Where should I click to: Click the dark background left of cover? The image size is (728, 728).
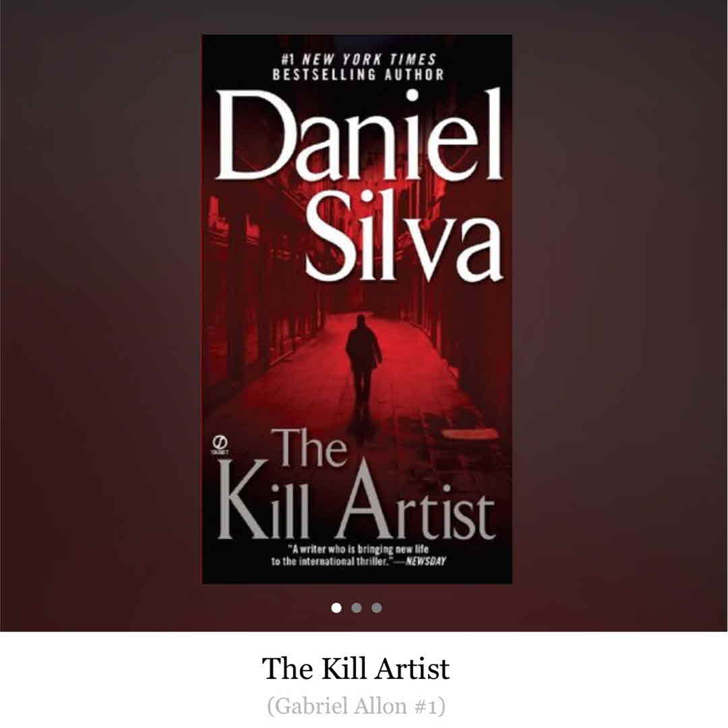coord(100,315)
